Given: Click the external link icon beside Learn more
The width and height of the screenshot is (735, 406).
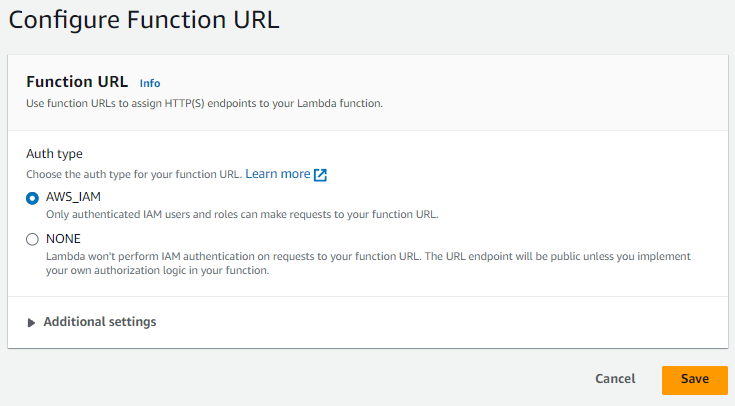Looking at the screenshot, I should click(320, 175).
